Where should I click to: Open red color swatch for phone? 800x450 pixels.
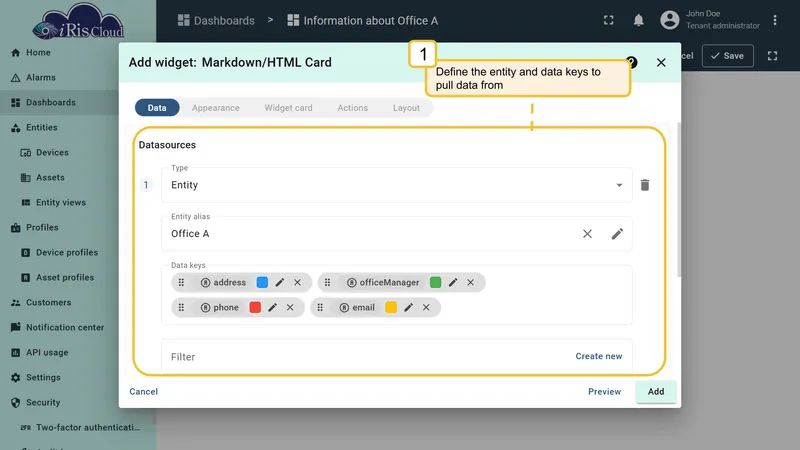[x=255, y=307]
